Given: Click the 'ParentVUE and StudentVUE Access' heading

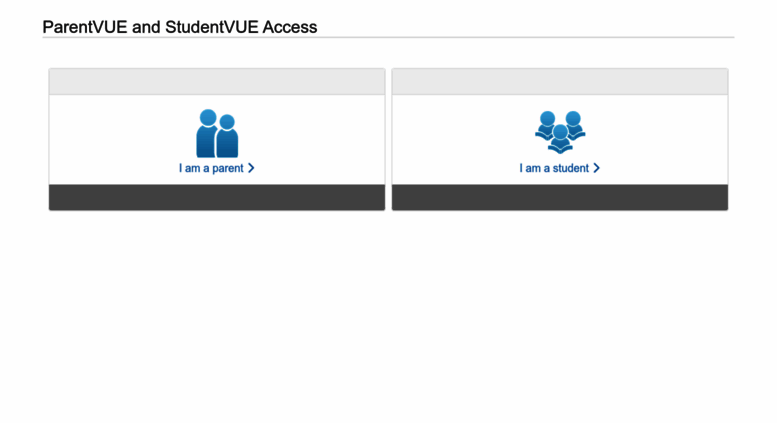Looking at the screenshot, I should 180,27.
